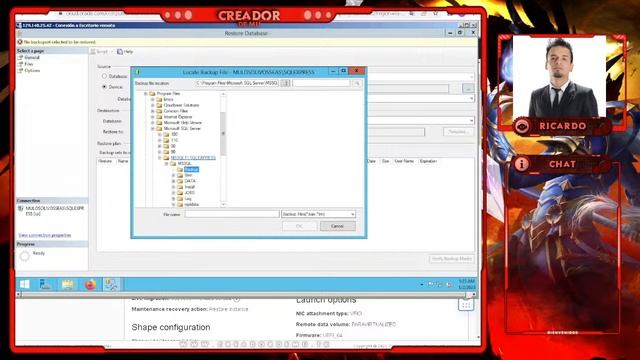
Task: Click the File name input field
Action: [x=232, y=214]
